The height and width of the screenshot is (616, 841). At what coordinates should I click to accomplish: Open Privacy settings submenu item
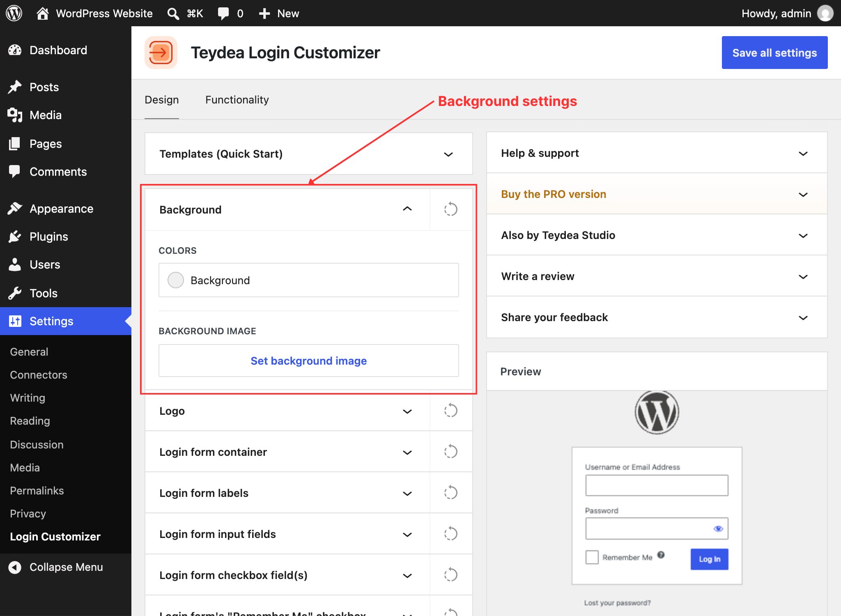pos(28,514)
